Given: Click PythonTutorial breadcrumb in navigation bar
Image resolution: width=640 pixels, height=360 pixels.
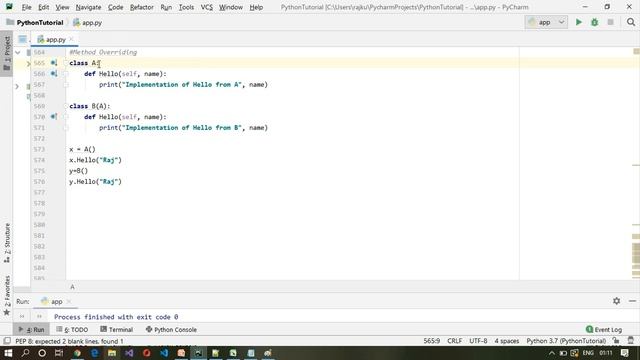Looking at the screenshot, I should point(35,22).
